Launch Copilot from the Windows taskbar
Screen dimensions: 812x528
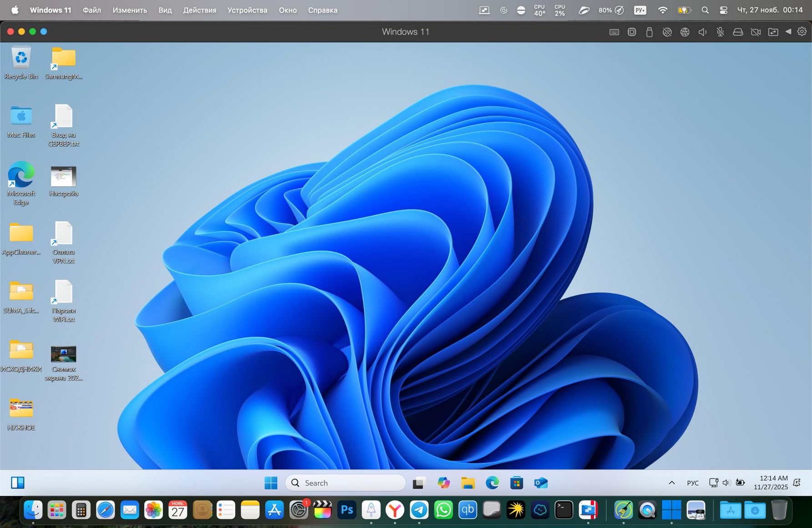tap(443, 483)
